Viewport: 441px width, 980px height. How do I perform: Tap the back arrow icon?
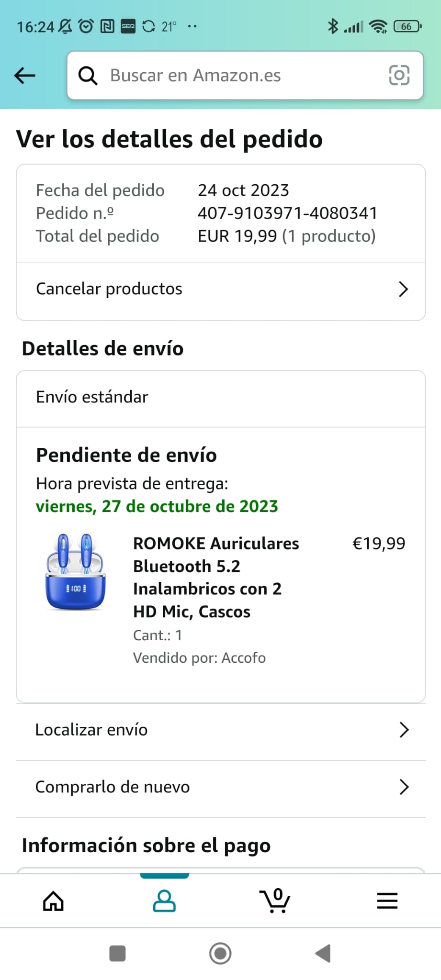[x=25, y=76]
